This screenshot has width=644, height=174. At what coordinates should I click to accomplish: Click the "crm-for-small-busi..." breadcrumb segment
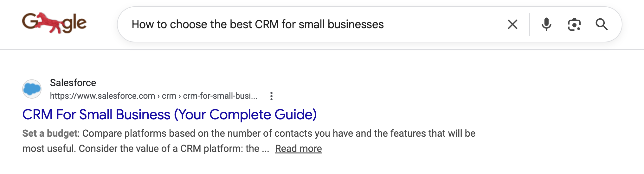point(220,96)
